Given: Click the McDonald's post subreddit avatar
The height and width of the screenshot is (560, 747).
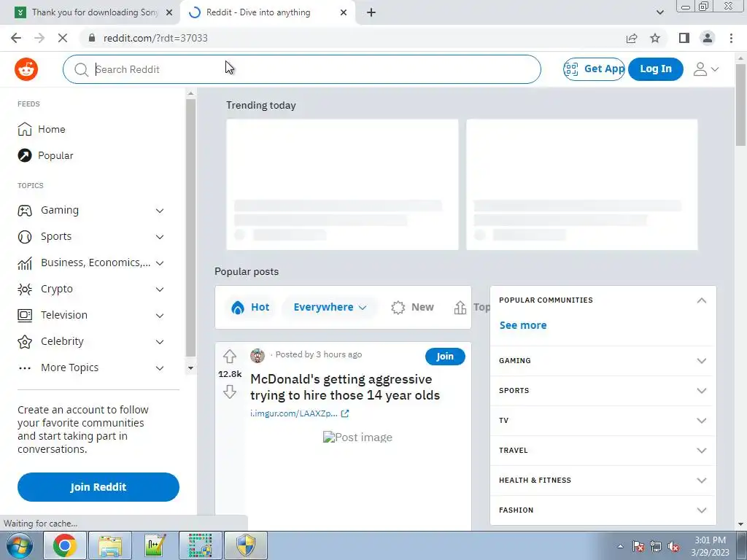Looking at the screenshot, I should click(x=258, y=356).
